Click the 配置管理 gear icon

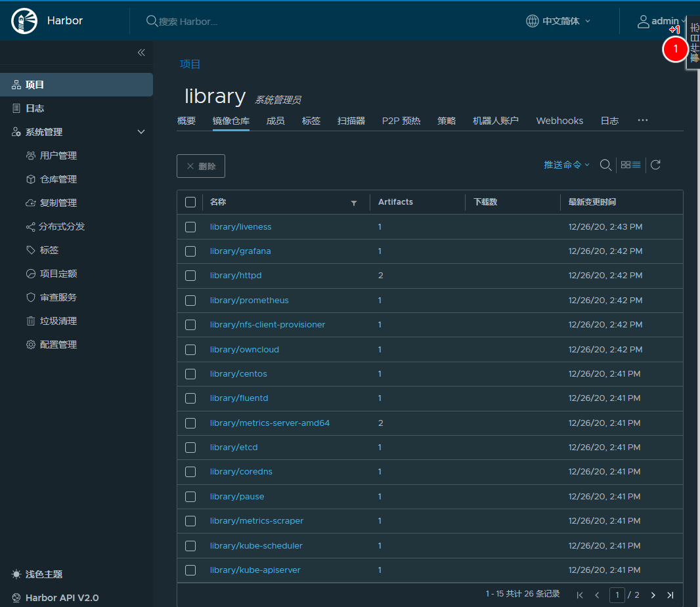(31, 345)
